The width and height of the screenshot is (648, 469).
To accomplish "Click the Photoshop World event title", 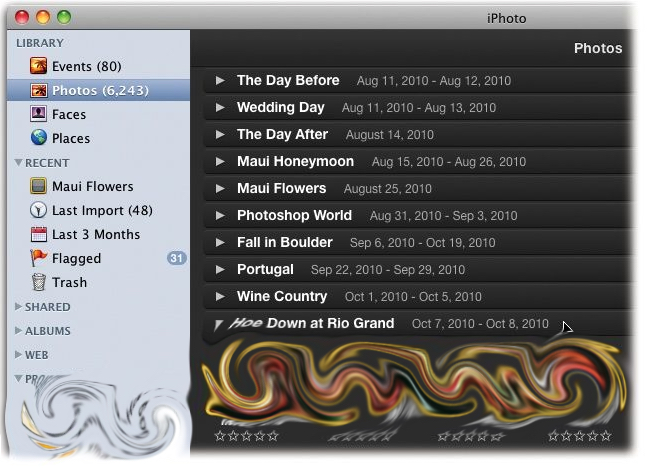I will [x=294, y=215].
